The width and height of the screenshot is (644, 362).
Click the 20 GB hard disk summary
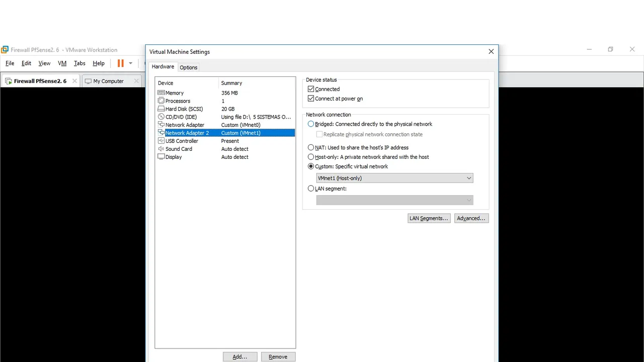pos(228,109)
